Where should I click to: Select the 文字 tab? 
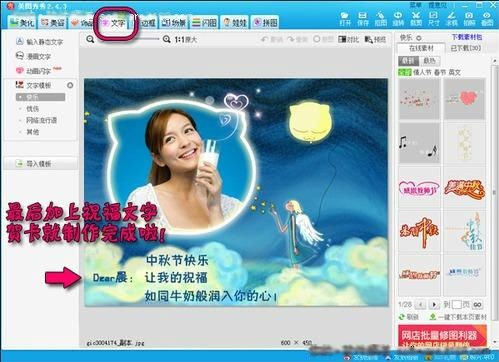click(x=113, y=22)
